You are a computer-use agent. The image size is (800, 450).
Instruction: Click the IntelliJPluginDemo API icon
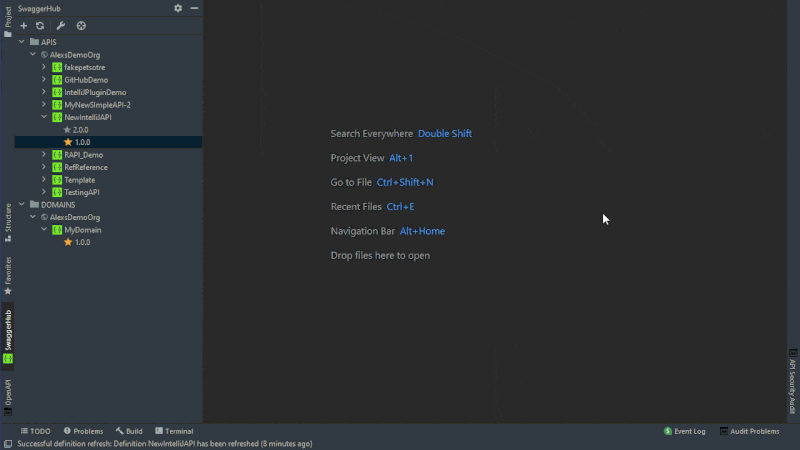click(x=57, y=92)
